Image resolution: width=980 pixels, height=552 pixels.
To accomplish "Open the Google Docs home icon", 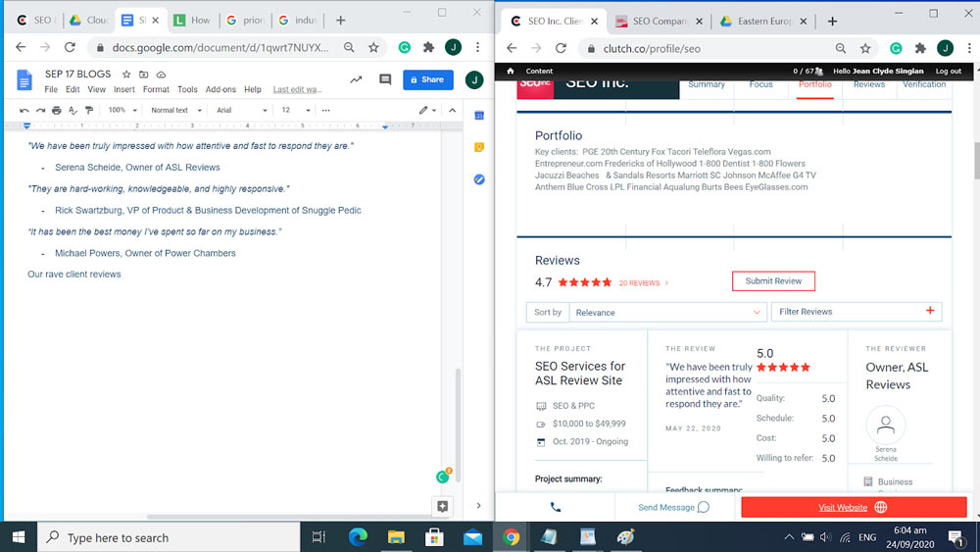I will (x=24, y=80).
